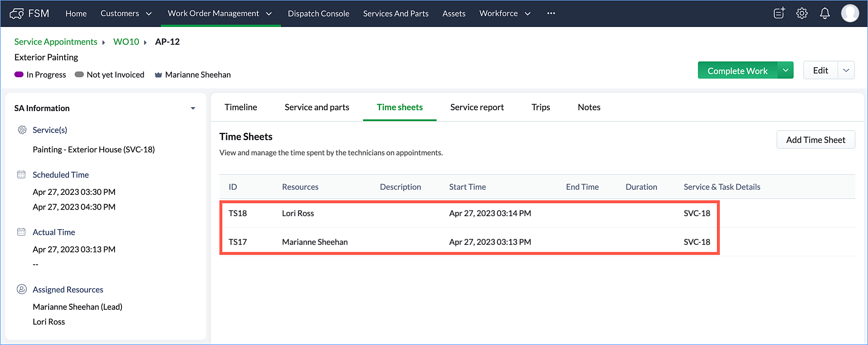Open the quick create icon in header
The image size is (868, 345).
click(x=779, y=13)
